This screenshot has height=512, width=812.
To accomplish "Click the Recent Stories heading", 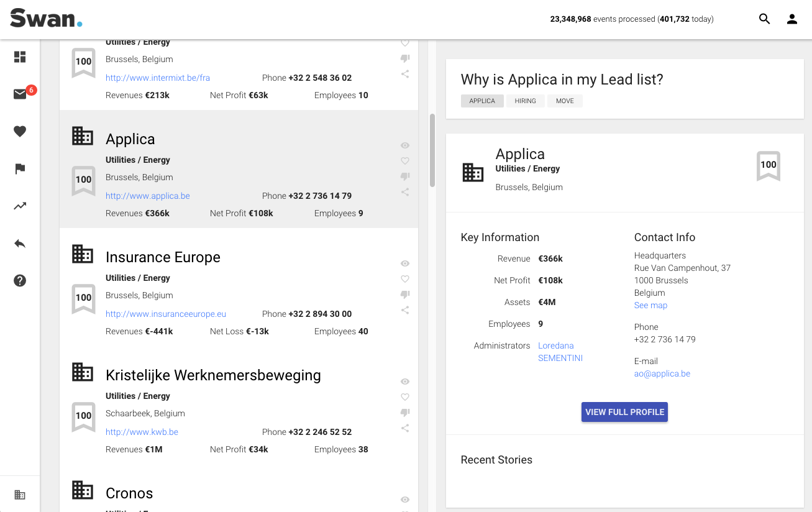I will [496, 460].
